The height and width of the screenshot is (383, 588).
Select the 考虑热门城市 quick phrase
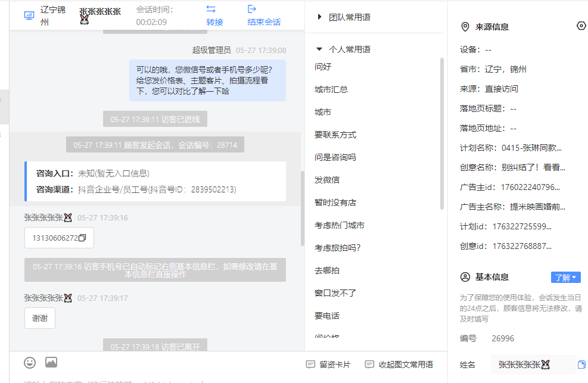click(x=340, y=225)
